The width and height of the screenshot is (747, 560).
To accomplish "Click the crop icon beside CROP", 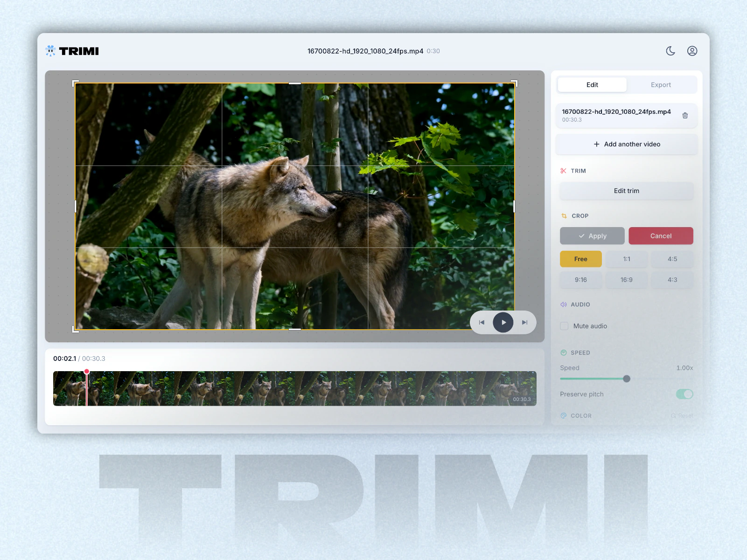I will click(x=564, y=216).
